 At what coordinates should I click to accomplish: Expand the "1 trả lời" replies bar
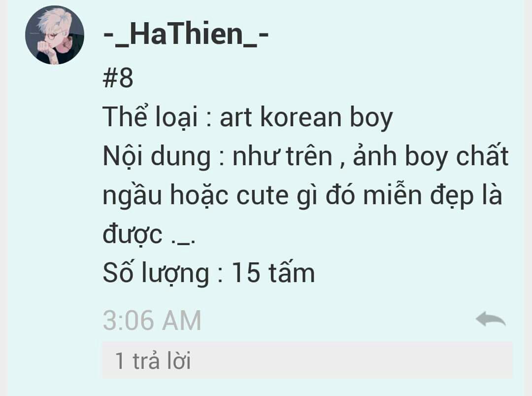[x=307, y=360]
